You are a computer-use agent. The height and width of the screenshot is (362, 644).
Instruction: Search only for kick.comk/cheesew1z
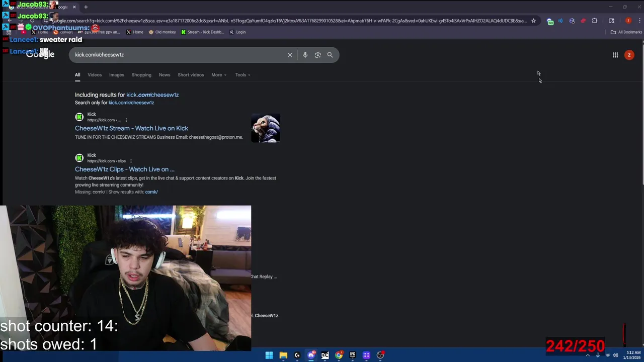[x=131, y=103]
